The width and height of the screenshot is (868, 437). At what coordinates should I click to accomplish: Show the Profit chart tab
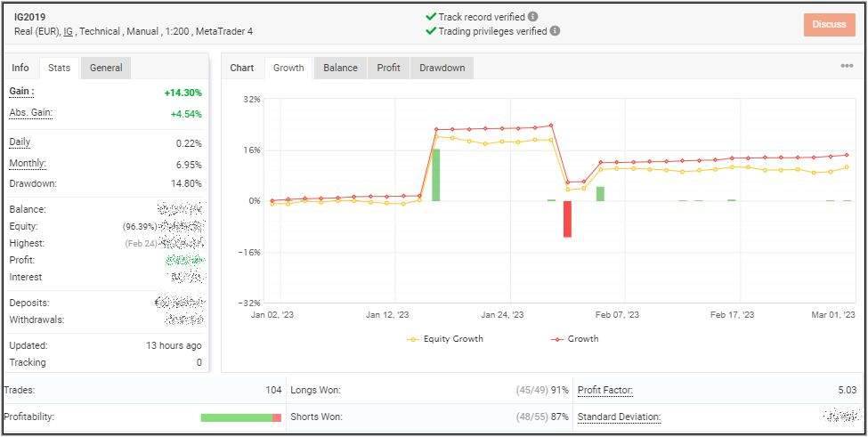[x=388, y=68]
